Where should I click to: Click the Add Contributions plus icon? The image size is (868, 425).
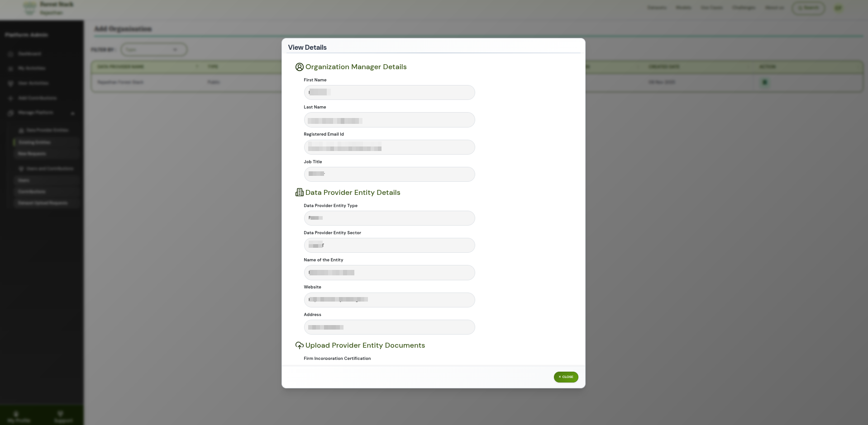click(11, 98)
